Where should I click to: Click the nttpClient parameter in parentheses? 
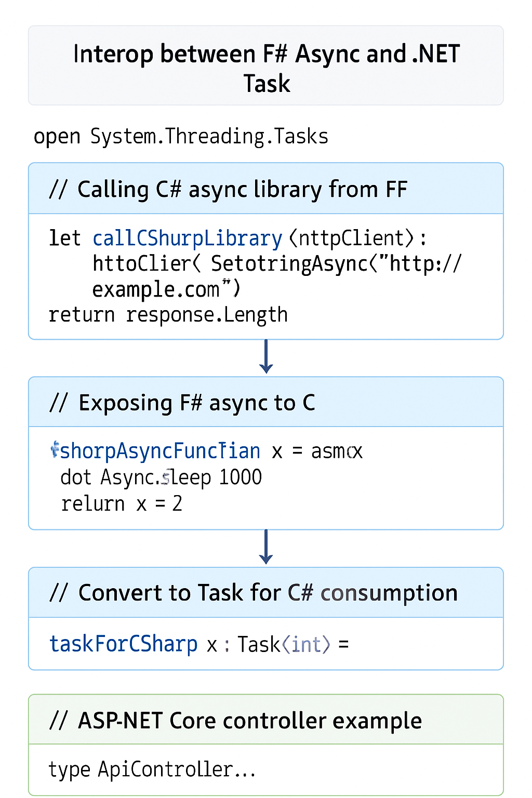[x=351, y=238]
